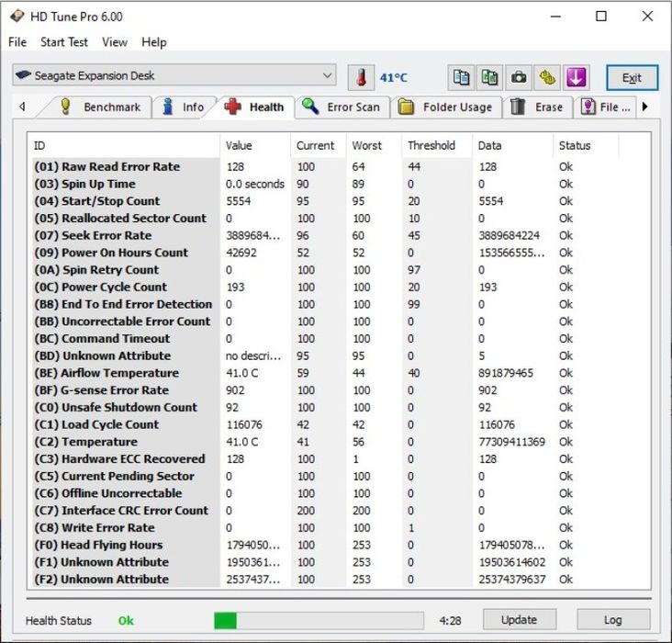The width and height of the screenshot is (672, 643).
Task: Click the red cross Health tab icon
Action: [232, 107]
